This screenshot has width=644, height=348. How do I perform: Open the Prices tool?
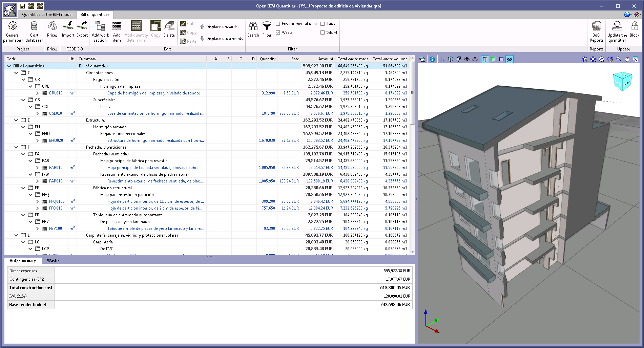(x=52, y=29)
